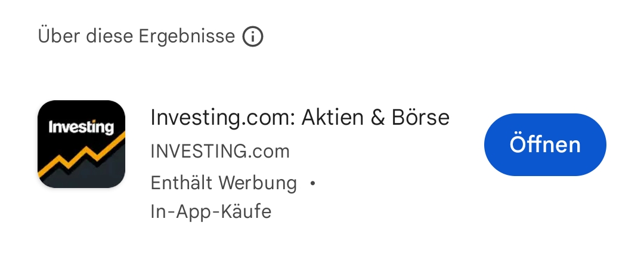Screen dimensions: 644x268
Task: Click the white Investing logo text in app icon
Action: [x=81, y=127]
